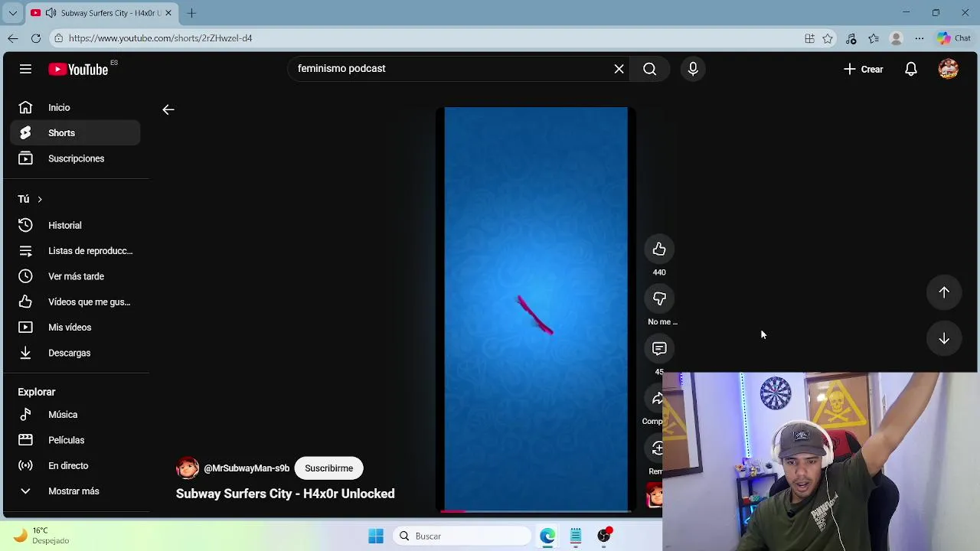Click the browser address bar URL
980x551 pixels.
click(160, 38)
